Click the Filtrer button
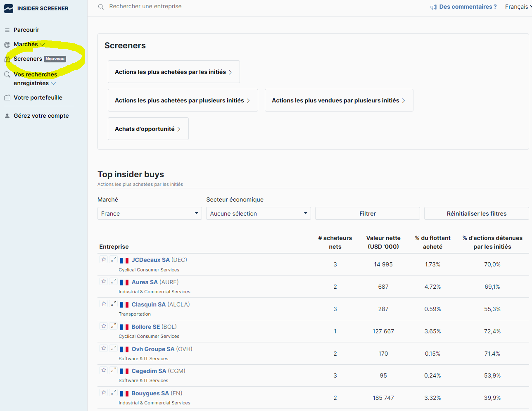 pos(368,214)
